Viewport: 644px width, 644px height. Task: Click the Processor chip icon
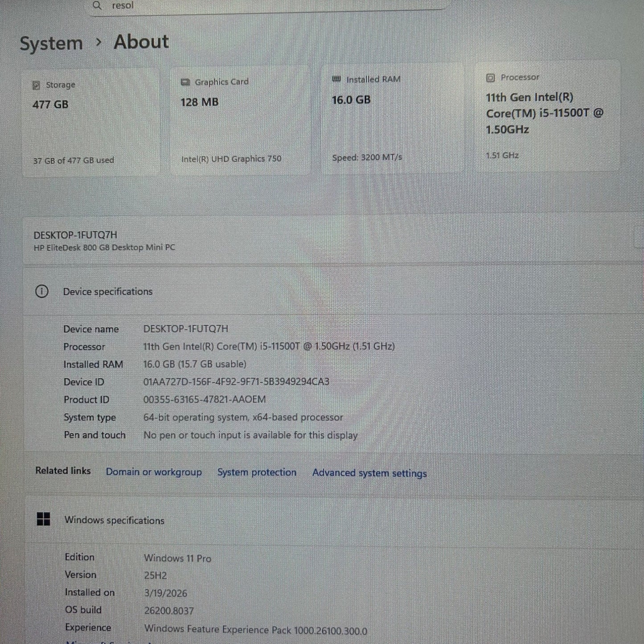pos(489,77)
